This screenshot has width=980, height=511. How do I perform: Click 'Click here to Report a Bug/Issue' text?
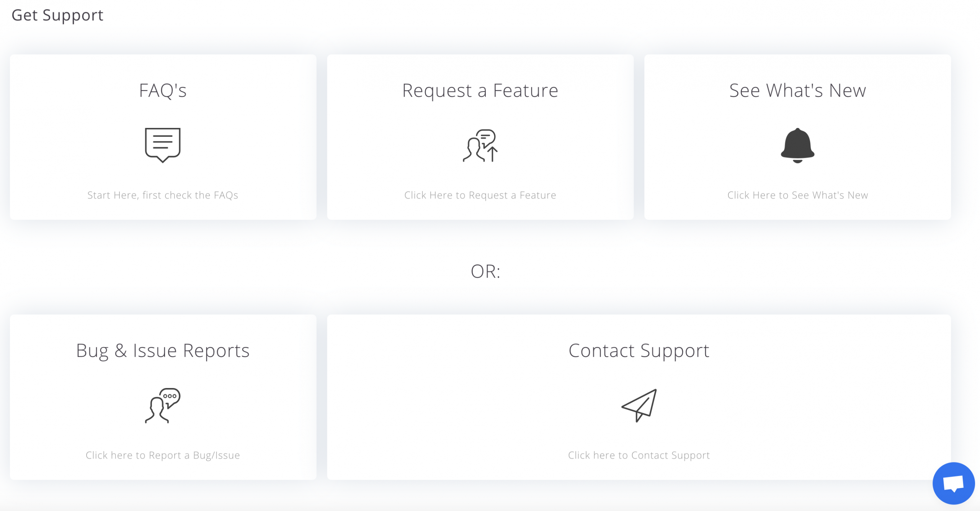click(163, 455)
